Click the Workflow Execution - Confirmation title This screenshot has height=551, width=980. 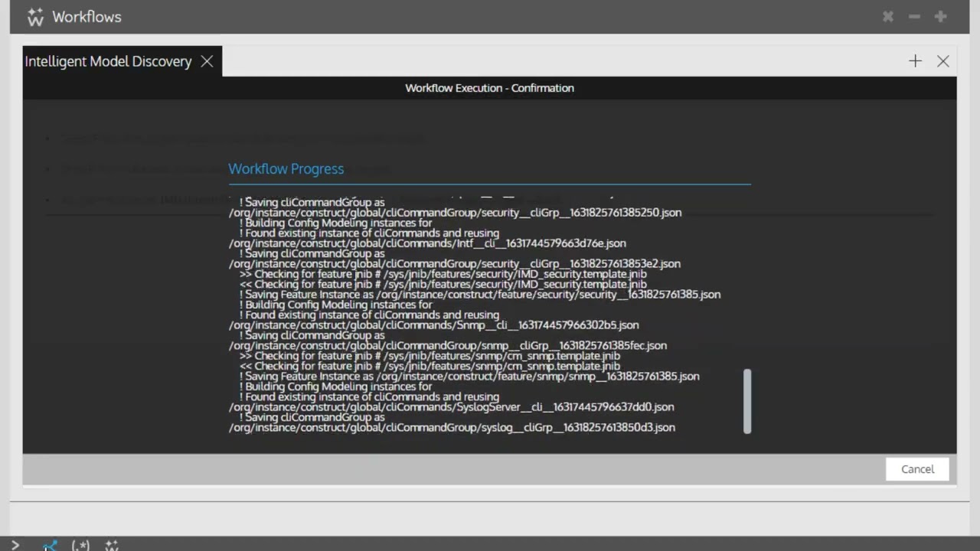coord(489,88)
